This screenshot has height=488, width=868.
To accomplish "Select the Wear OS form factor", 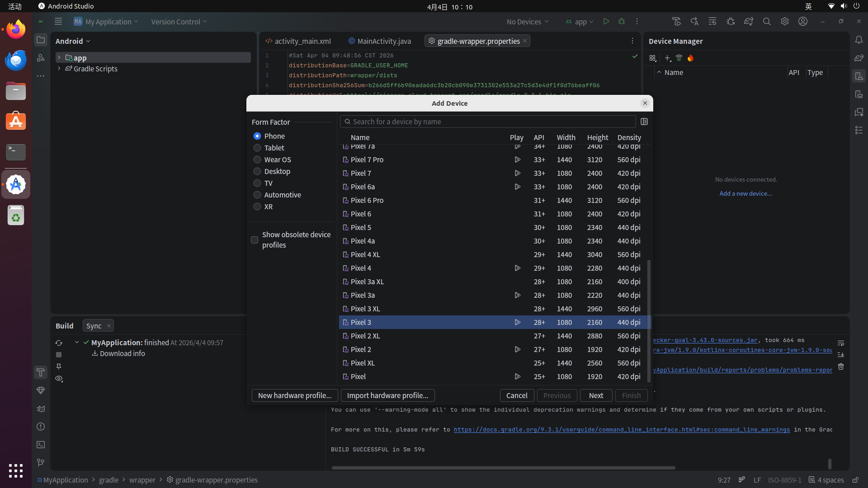I will click(x=257, y=160).
